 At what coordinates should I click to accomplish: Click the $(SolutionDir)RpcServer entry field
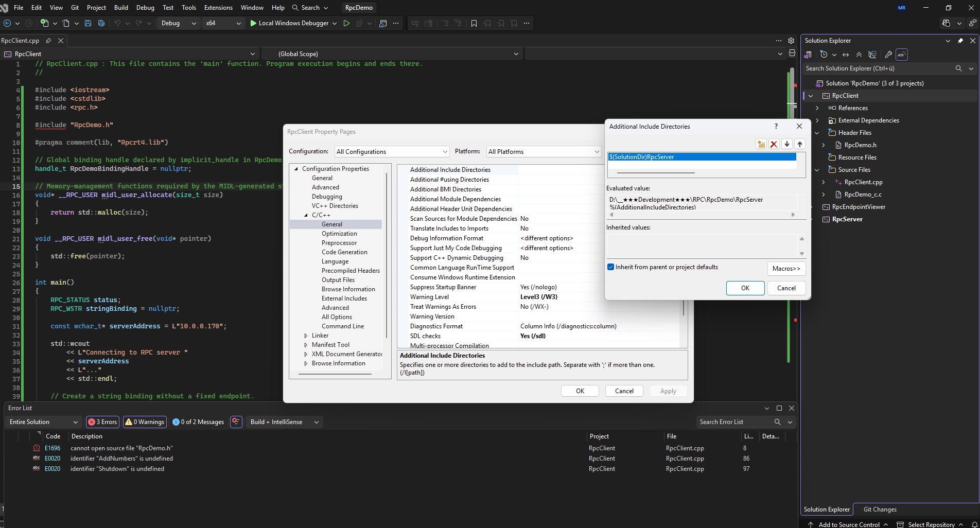(x=702, y=157)
